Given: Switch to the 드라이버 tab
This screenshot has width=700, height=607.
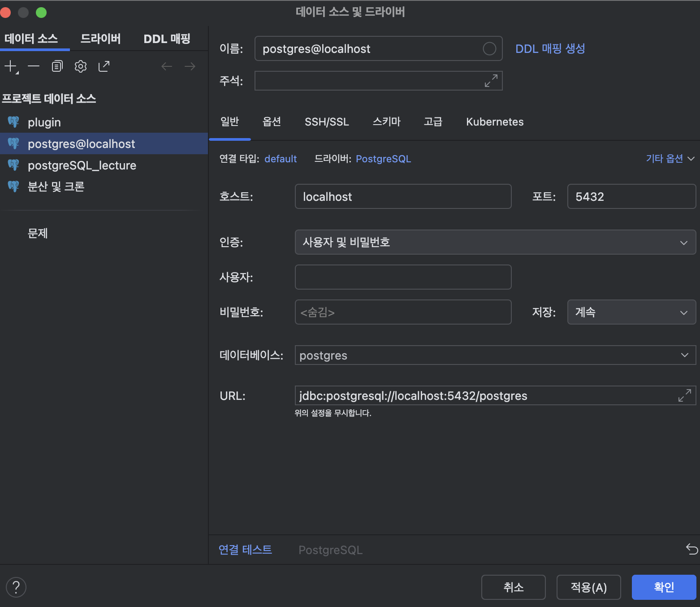Looking at the screenshot, I should [100, 39].
